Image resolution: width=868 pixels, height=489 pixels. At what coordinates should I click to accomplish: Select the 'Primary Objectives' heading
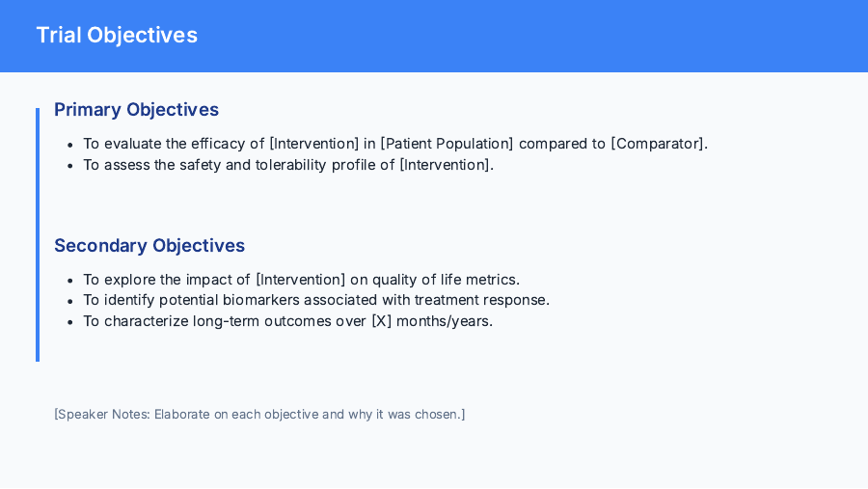click(136, 110)
